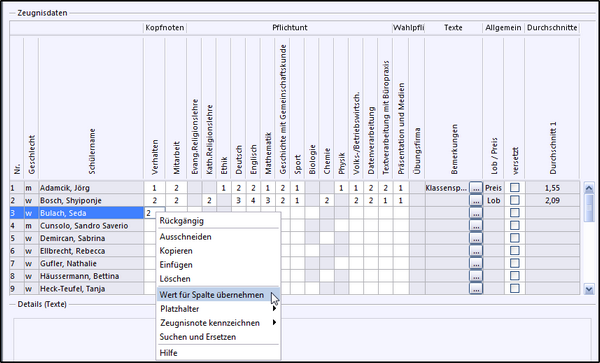Click the table scroll down arrow
Screen dimensions: 600x363
[x=589, y=289]
